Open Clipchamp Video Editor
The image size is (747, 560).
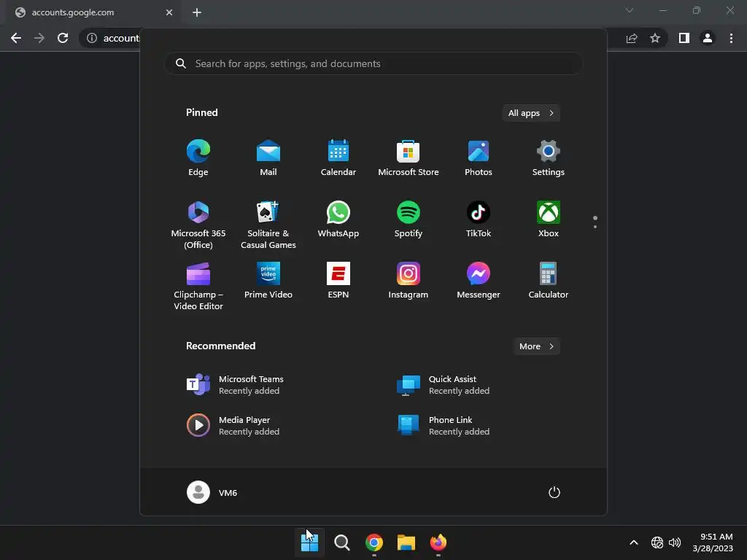198,286
